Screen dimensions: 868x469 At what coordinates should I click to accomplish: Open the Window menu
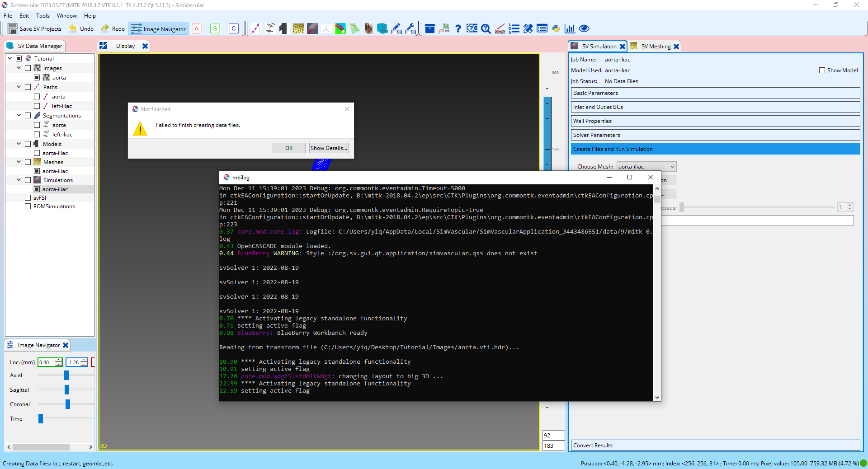67,15
